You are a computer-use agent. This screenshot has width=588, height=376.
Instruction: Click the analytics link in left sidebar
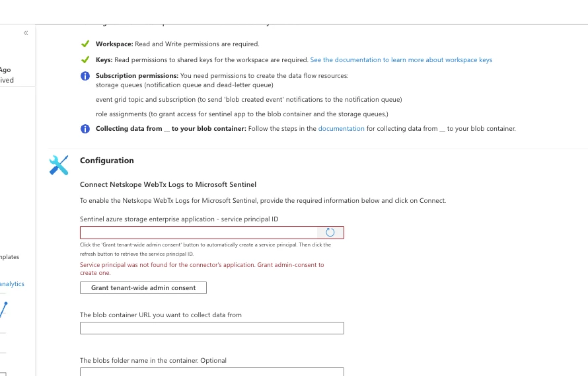coord(12,283)
